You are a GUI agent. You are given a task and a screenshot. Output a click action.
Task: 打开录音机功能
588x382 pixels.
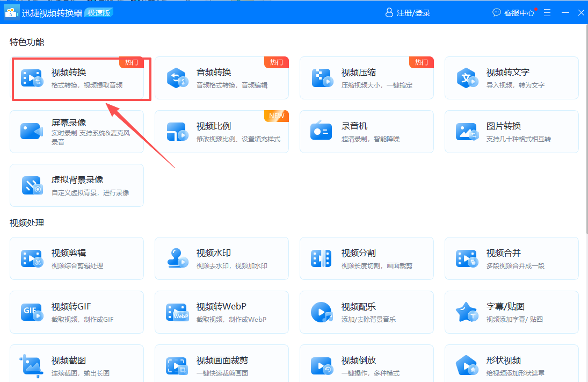366,132
